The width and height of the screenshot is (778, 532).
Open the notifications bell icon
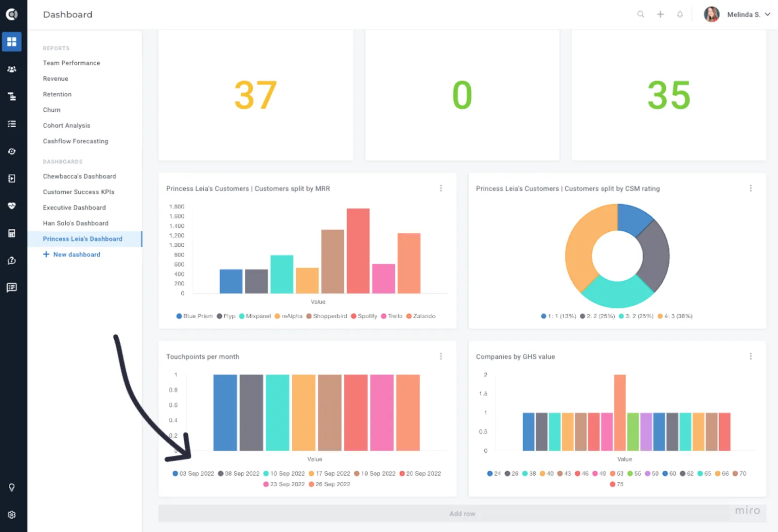tap(680, 14)
